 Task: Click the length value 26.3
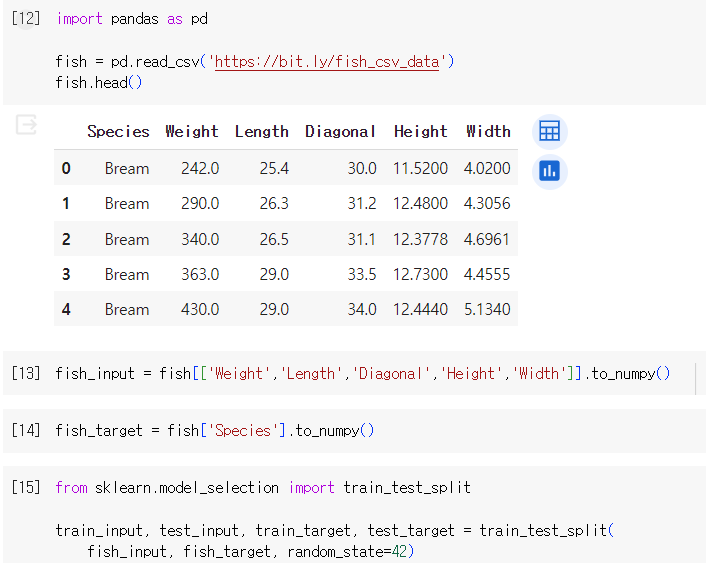(x=274, y=204)
